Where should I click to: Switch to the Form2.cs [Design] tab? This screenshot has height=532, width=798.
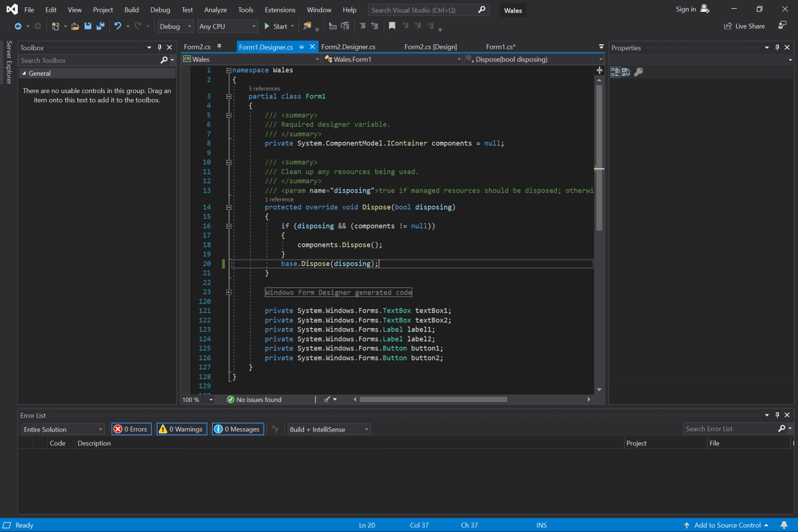click(430, 47)
